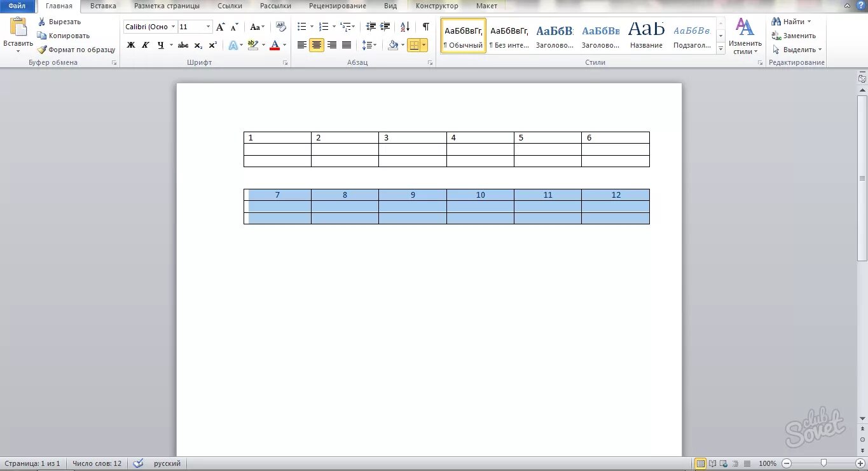Switch to the Ссылки tab
Screen dimensions: 868x471
click(x=230, y=6)
